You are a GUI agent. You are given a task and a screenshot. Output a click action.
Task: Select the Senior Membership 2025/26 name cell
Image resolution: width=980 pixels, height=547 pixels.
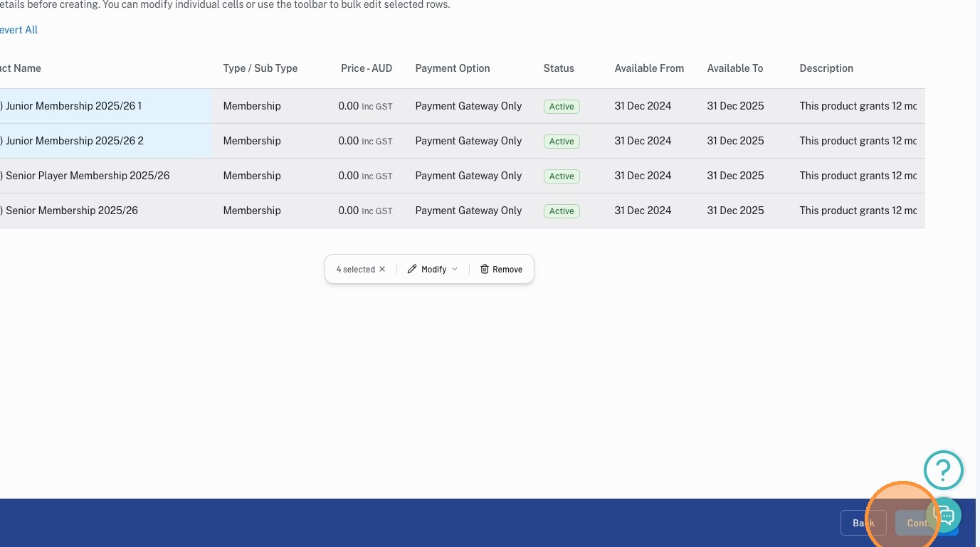pos(106,211)
